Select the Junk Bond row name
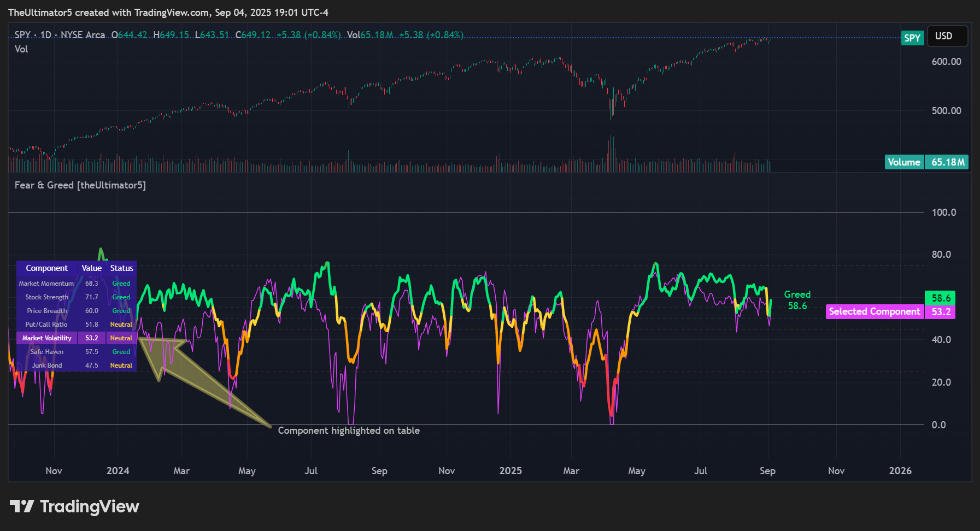 click(47, 365)
